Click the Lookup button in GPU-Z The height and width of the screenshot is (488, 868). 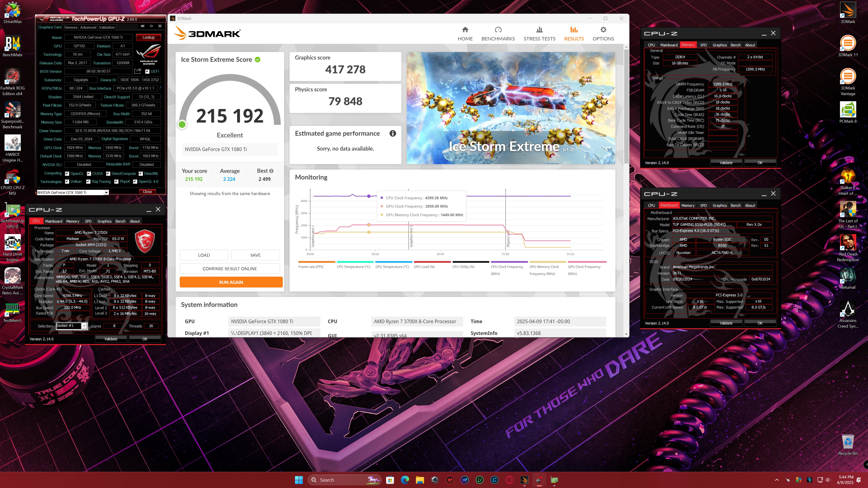(x=148, y=37)
